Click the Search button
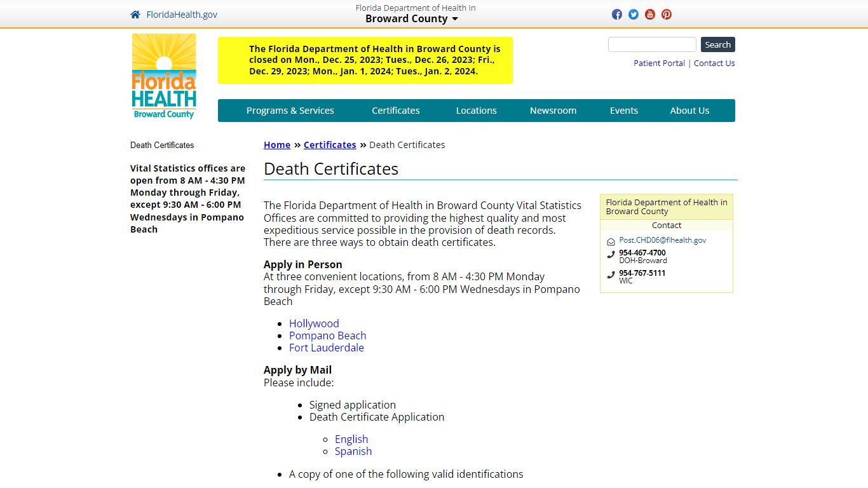This screenshot has width=868, height=488. point(718,44)
